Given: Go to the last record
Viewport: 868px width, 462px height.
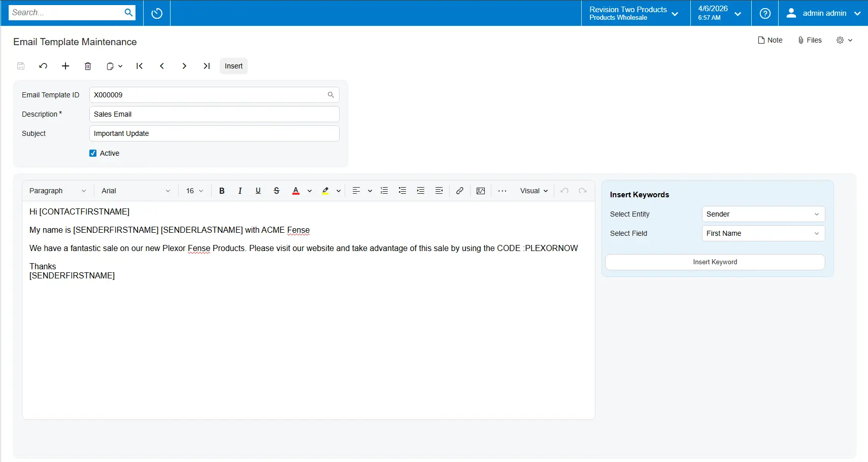Looking at the screenshot, I should [207, 66].
